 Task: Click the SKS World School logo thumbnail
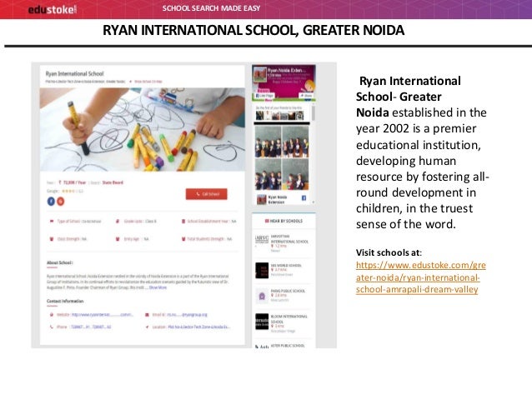click(262, 270)
